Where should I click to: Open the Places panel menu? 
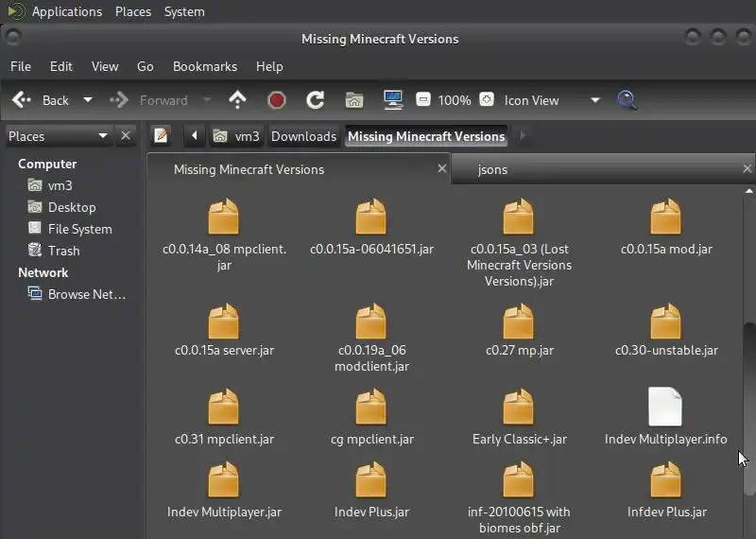pos(133,11)
